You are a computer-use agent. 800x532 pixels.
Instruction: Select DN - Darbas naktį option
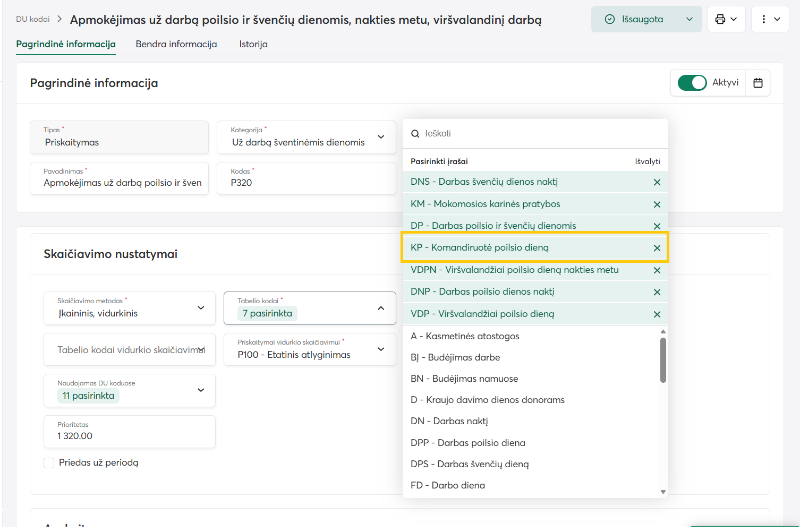531,421
